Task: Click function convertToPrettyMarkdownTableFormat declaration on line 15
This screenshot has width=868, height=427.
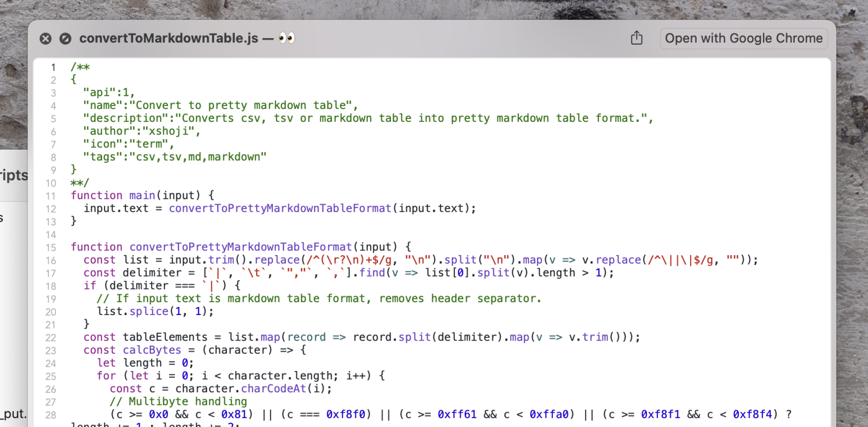Action: click(x=241, y=247)
